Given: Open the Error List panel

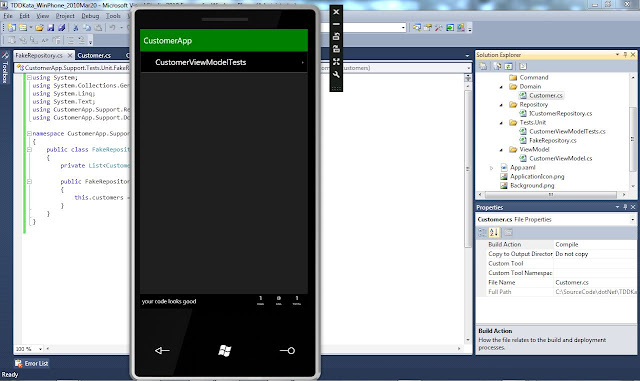Looking at the screenshot, I should tap(32, 363).
